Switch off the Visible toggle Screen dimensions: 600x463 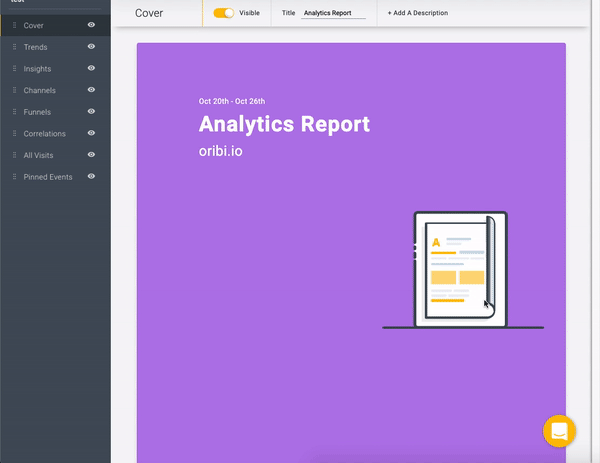click(223, 13)
